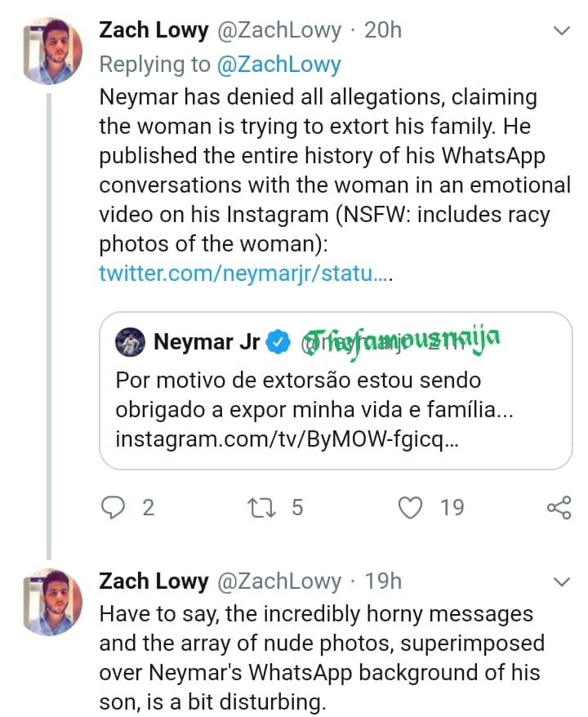Open Neymar Jr's small profile avatar
This screenshot has width=588, height=717.
[x=131, y=341]
